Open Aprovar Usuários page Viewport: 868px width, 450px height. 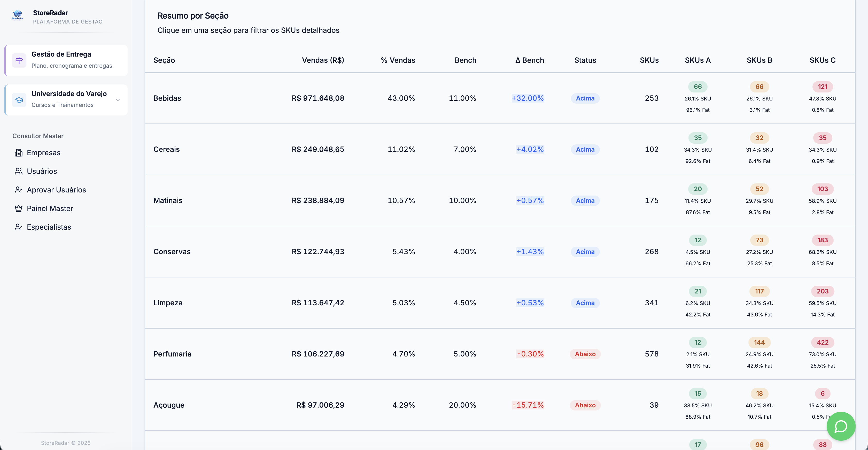click(x=56, y=190)
